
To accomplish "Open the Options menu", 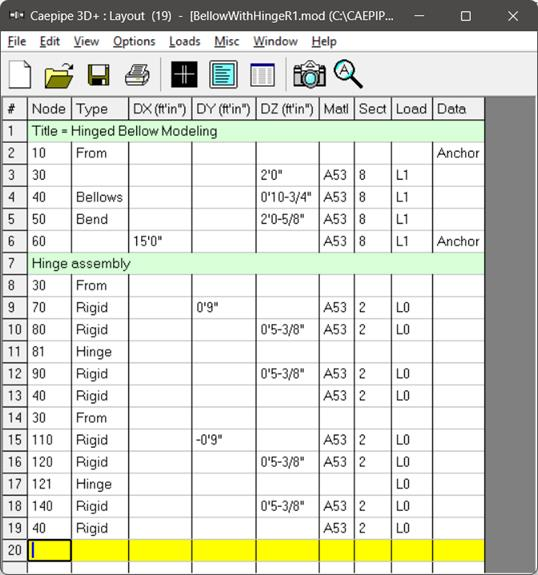I will pos(134,41).
